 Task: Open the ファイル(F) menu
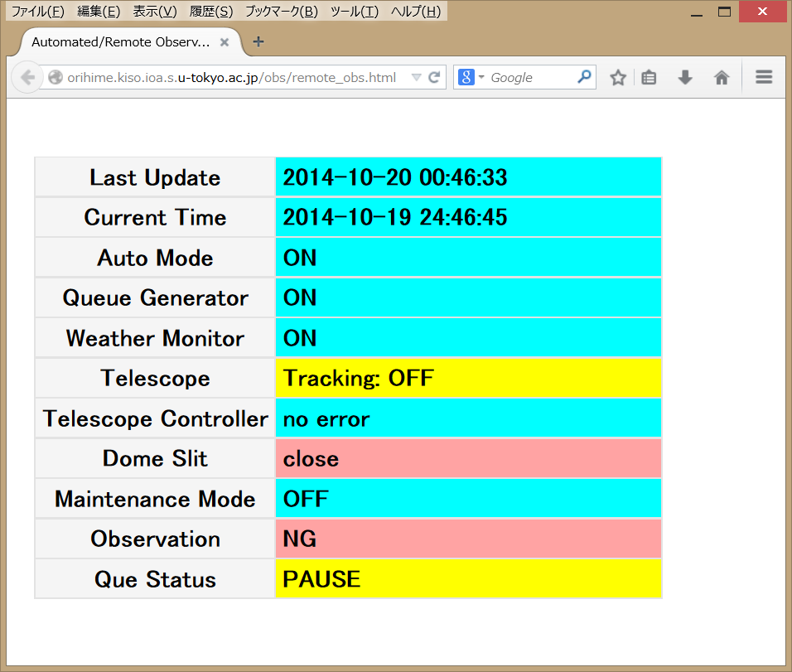click(37, 12)
